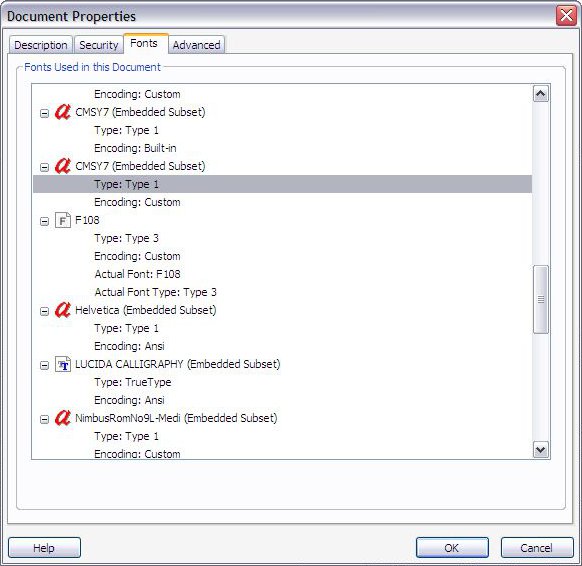Collapse the F108 font entry
Screen dimensions: 582x566
44,221
